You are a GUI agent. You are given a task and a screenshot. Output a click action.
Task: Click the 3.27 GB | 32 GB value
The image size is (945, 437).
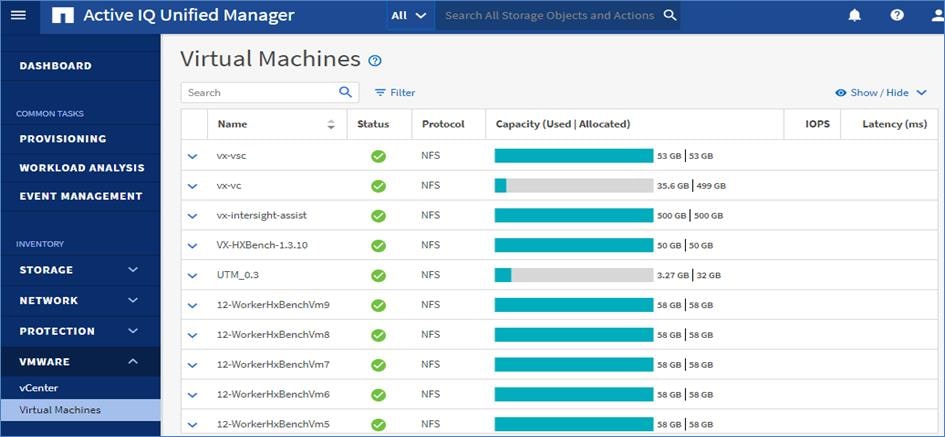(x=688, y=275)
